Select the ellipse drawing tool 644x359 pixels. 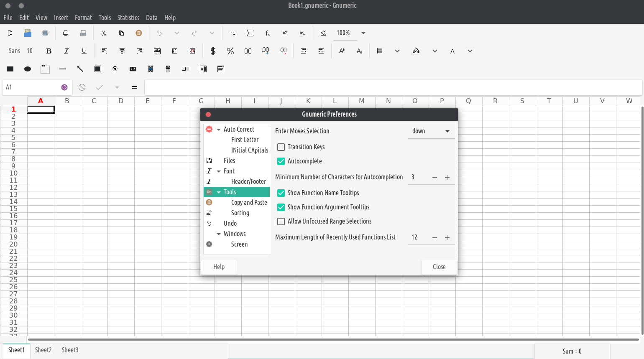[x=28, y=69]
